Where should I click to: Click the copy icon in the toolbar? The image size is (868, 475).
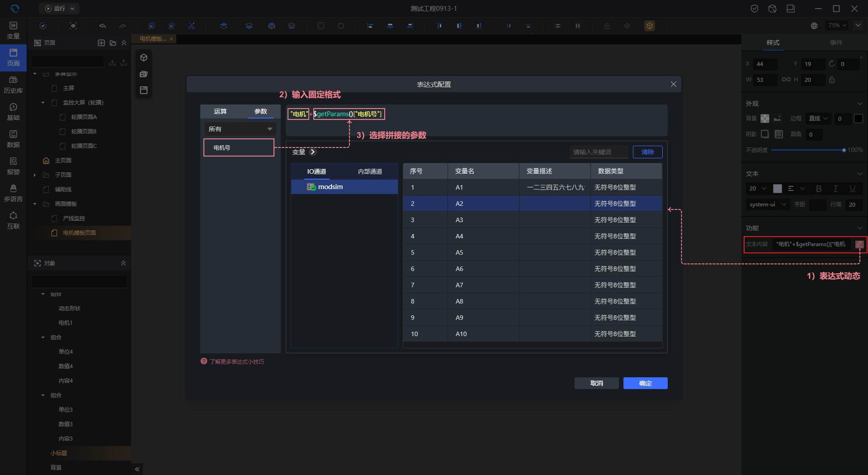[x=152, y=26]
